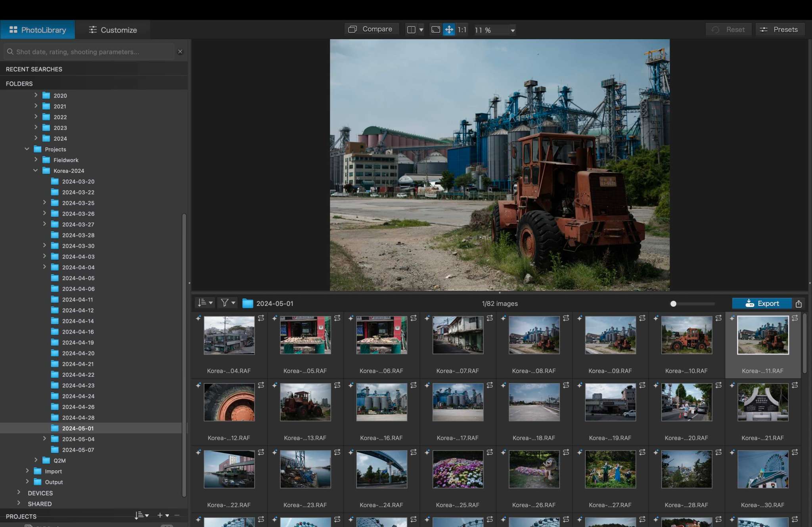812x527 pixels.
Task: Click the 1:1 zoom icon
Action: tap(462, 29)
